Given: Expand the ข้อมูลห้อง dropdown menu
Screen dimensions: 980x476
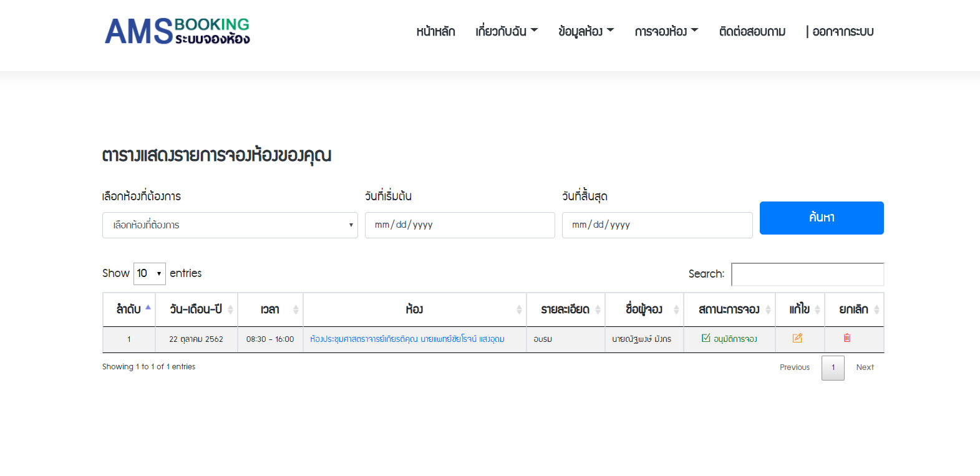Looking at the screenshot, I should coord(586,31).
